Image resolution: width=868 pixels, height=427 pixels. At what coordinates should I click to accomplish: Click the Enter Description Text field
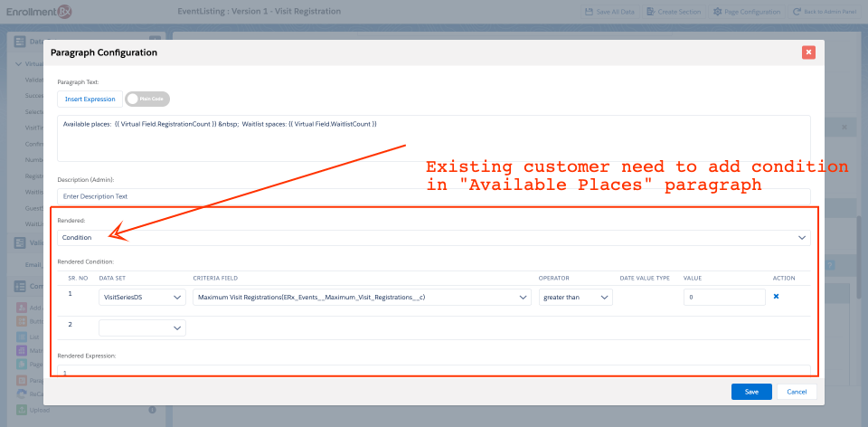click(x=434, y=195)
